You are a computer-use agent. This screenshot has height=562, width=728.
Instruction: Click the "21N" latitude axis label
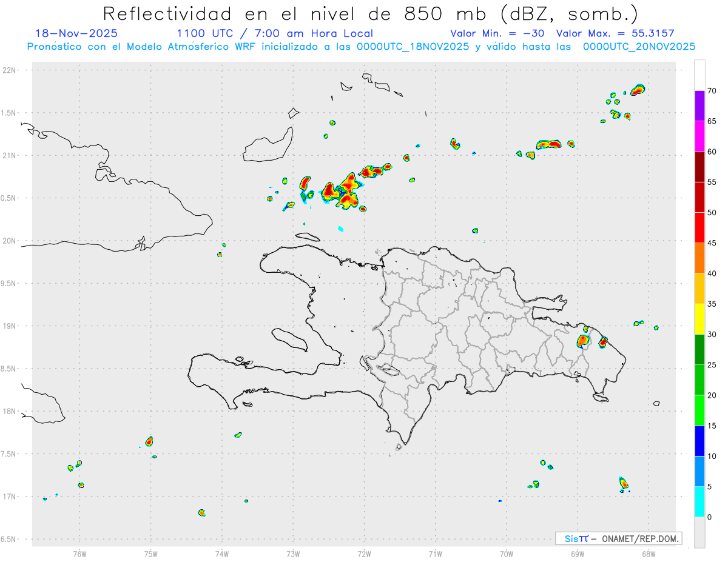(10, 155)
